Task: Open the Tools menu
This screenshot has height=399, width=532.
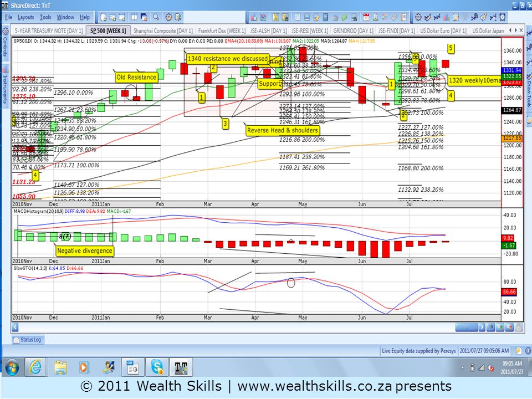Action: point(45,17)
